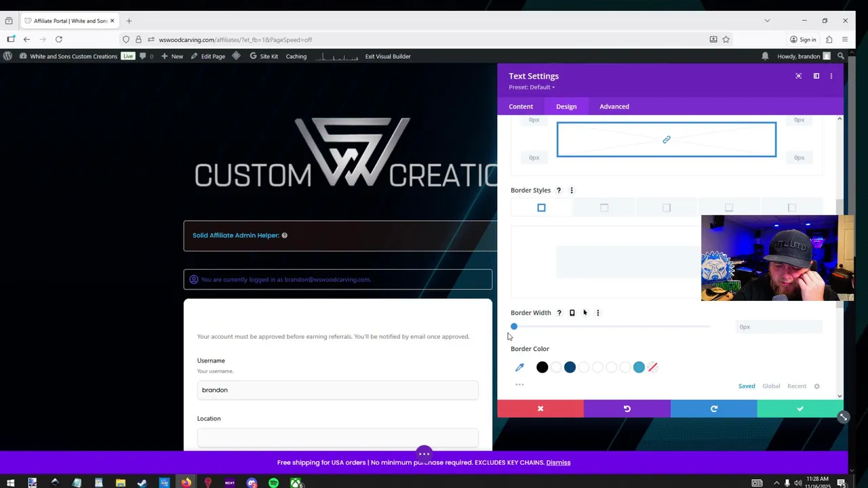
Task: Open Steam from the taskbar
Action: coord(142,483)
